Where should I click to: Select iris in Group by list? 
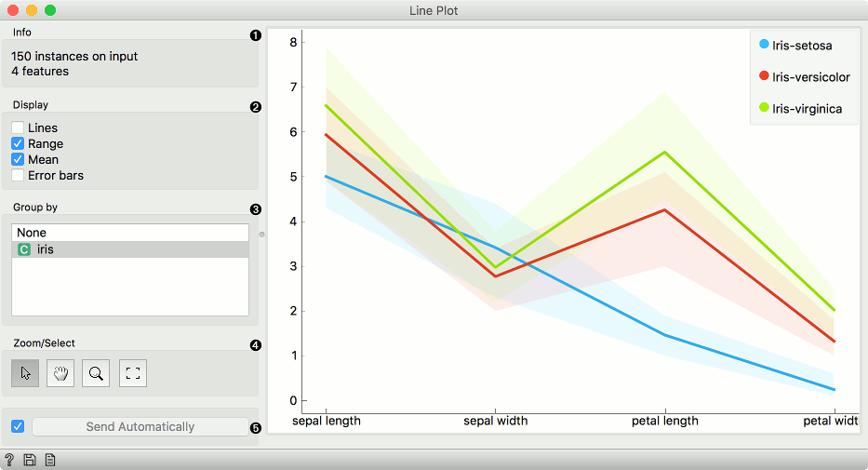[45, 249]
